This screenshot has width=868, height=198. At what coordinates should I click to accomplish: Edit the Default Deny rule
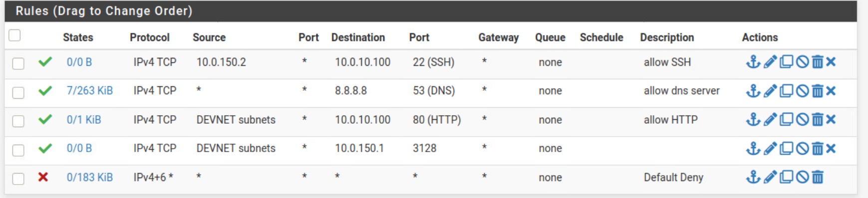(x=770, y=177)
